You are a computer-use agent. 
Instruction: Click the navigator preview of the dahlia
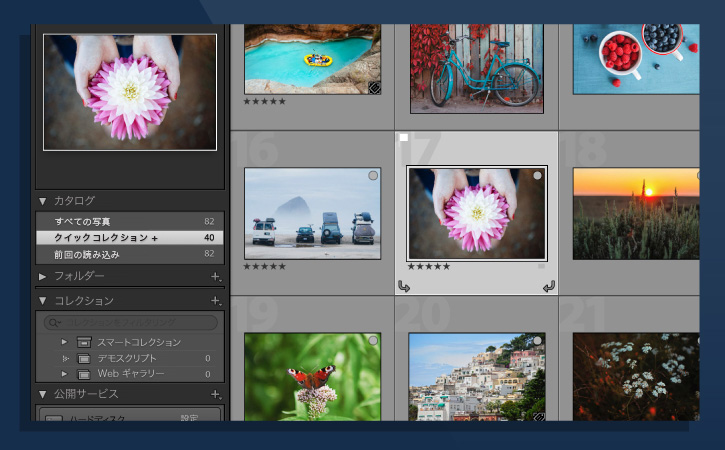[x=130, y=92]
